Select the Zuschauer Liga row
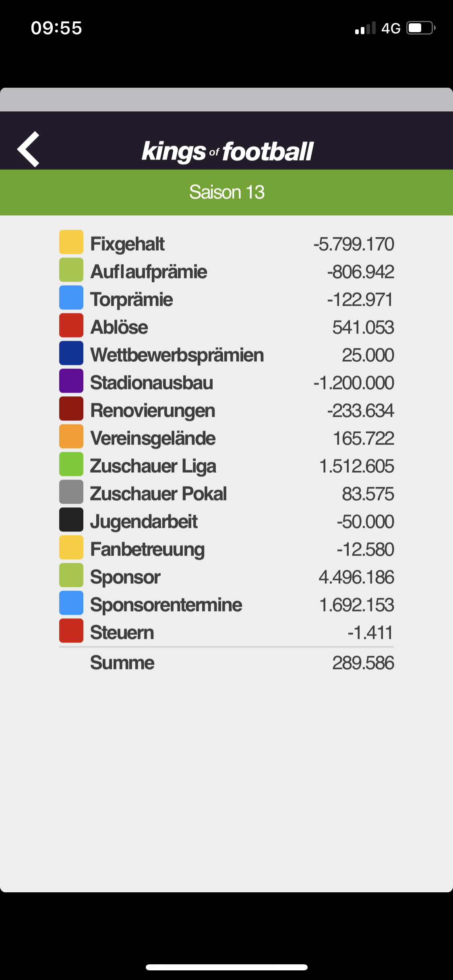Screen dimensions: 453x980 [226, 466]
